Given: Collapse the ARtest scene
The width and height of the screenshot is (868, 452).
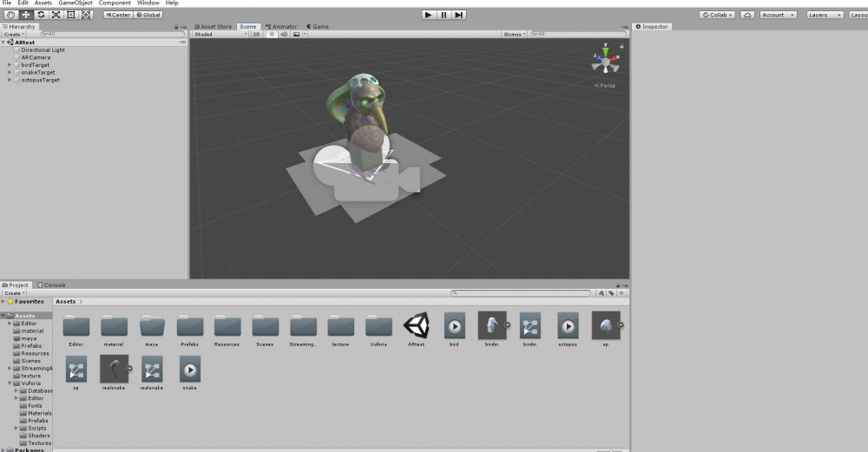Looking at the screenshot, I should [x=3, y=43].
